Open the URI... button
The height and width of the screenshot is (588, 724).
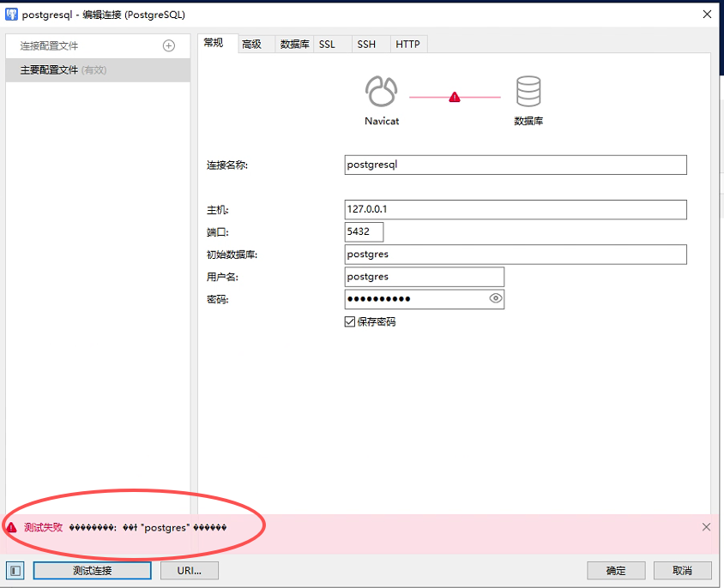point(190,571)
